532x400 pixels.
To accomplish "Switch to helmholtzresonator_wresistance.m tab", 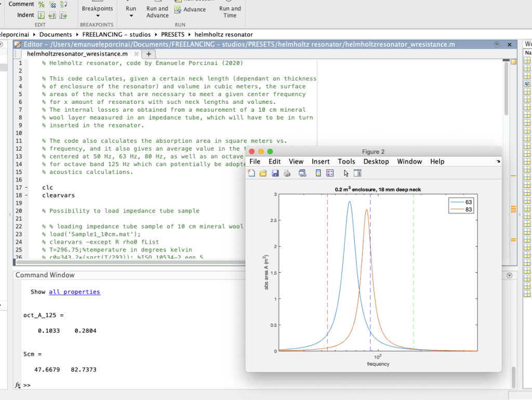I will pos(77,54).
